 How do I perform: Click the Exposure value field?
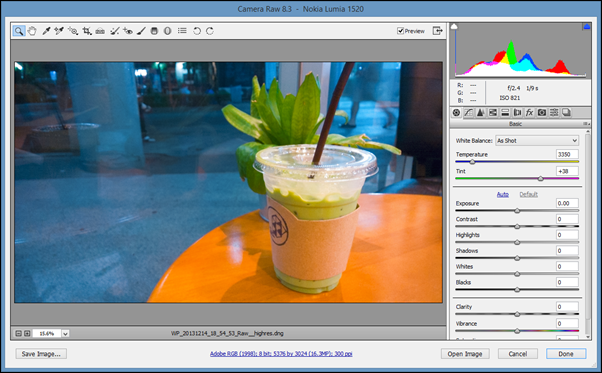[567, 203]
